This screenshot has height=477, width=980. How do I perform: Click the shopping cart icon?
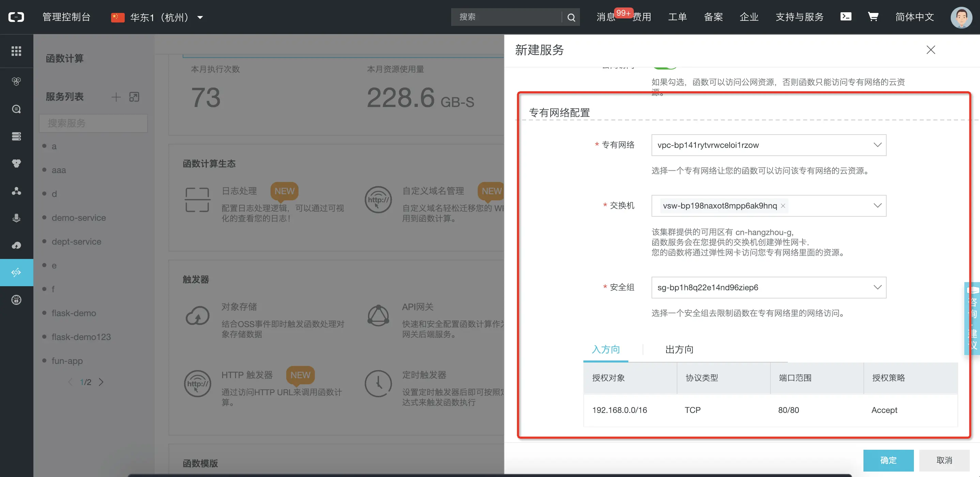[873, 17]
